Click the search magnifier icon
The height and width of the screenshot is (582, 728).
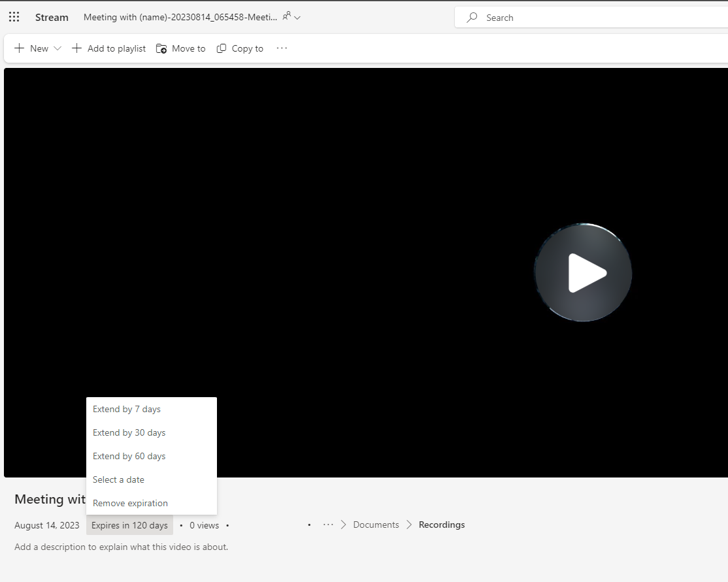(472, 18)
